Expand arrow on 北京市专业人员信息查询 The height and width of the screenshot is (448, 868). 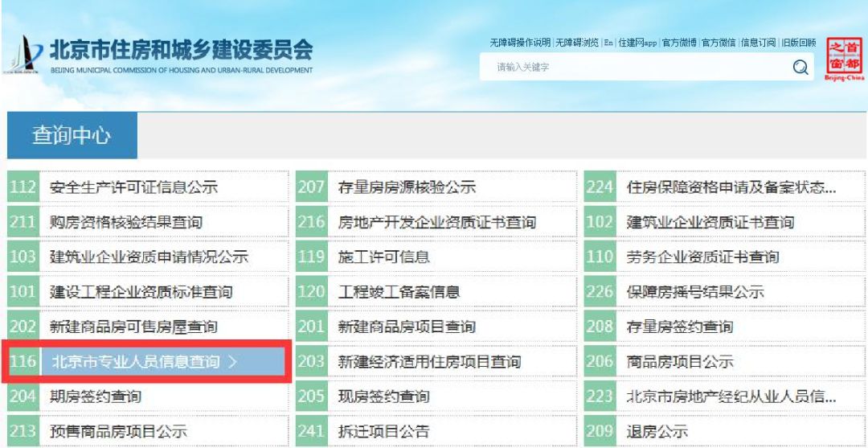[x=232, y=362]
